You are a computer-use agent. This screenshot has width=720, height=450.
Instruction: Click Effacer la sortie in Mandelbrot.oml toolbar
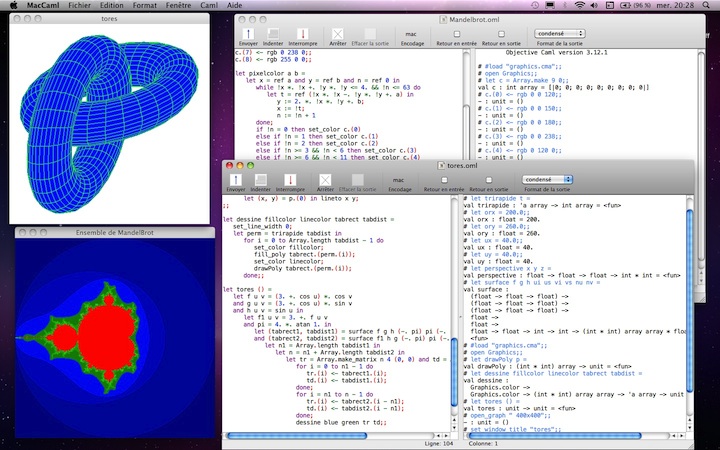[370, 36]
